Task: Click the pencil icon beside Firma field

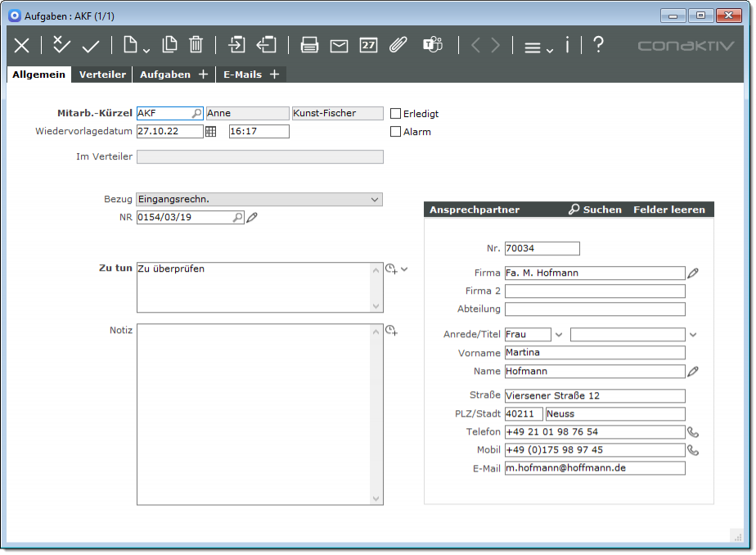Action: [x=693, y=273]
